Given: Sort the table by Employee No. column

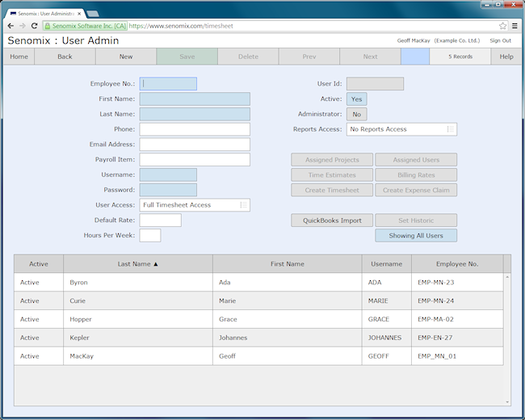Looking at the screenshot, I should [x=457, y=264].
